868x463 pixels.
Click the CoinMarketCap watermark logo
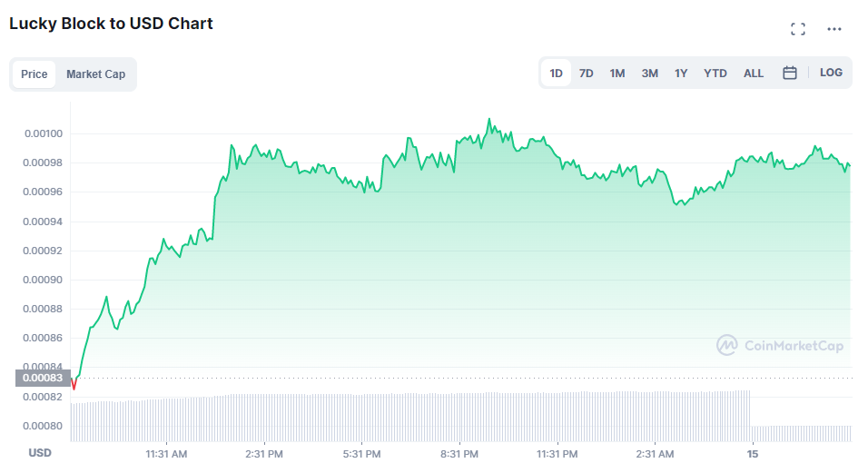pos(780,345)
